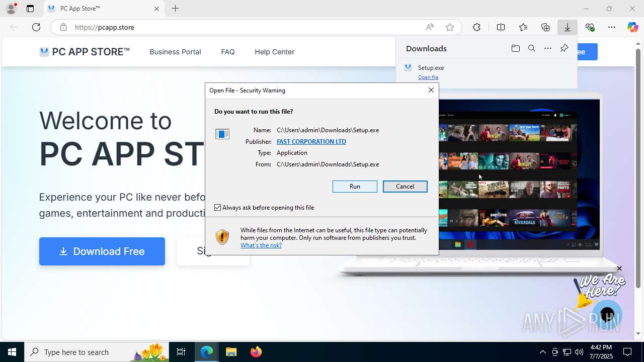Viewport: 644px width, 362px height.
Task: Click the taskbar clock showing 4:42 PM
Action: coord(601,352)
